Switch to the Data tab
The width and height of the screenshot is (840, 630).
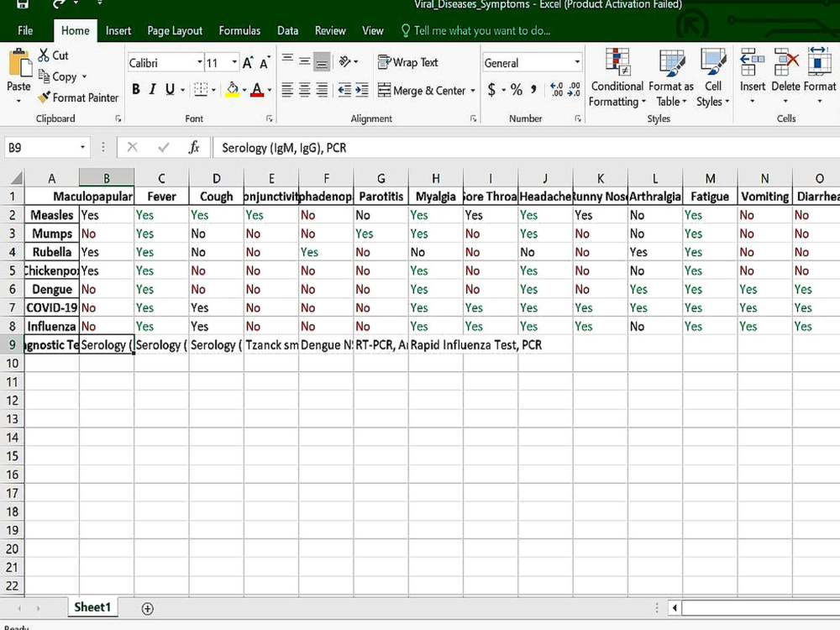[287, 30]
